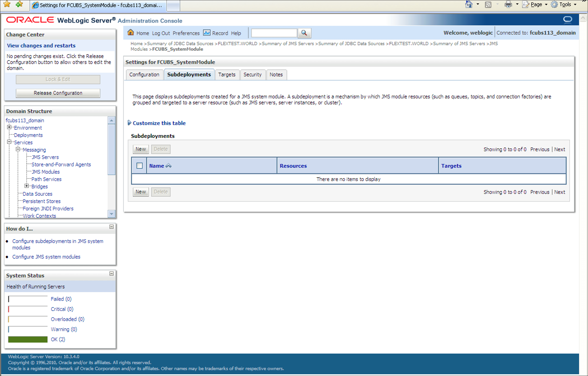
Task: Click the Favorites star icon
Action: (x=7, y=4)
